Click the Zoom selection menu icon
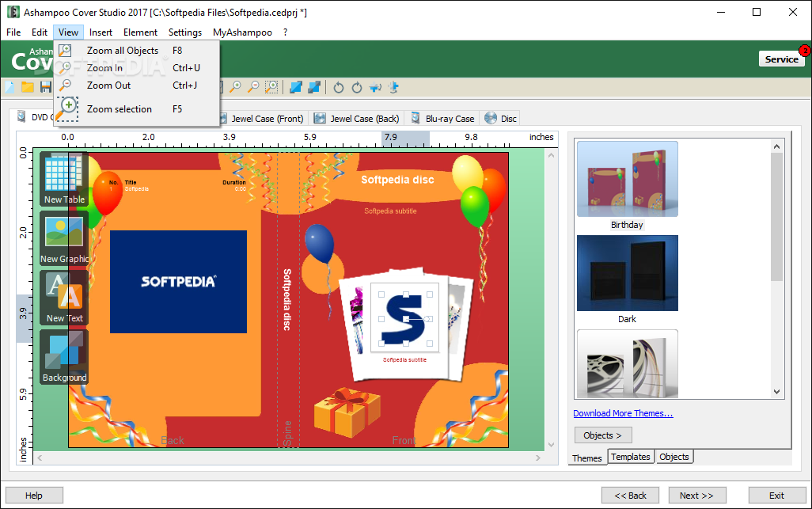Viewport: 812px width, 509px height. 67,108
